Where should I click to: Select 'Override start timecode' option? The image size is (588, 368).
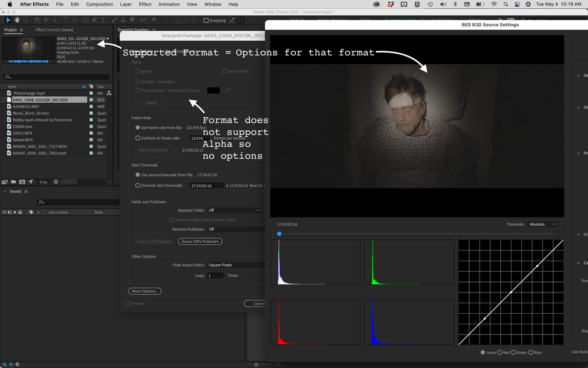(138, 186)
